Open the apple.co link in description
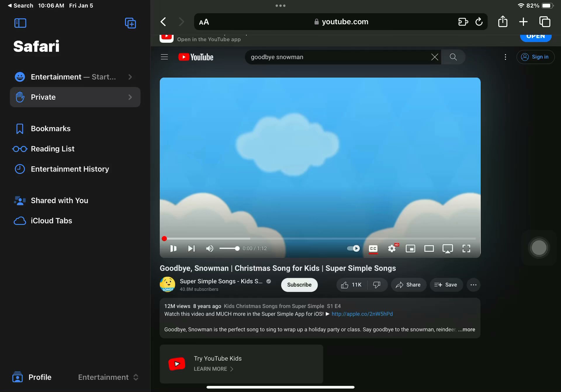 point(362,314)
